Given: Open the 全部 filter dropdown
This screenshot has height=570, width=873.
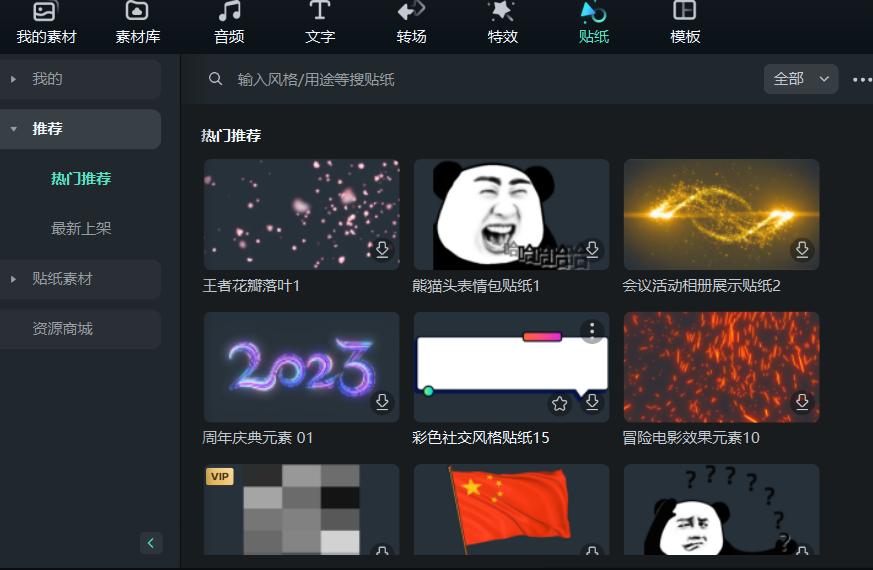Looking at the screenshot, I should click(801, 79).
